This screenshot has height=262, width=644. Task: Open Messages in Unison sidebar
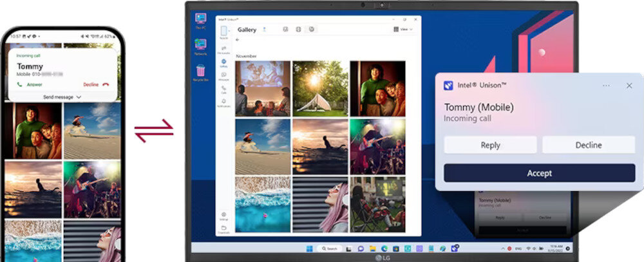224,76
